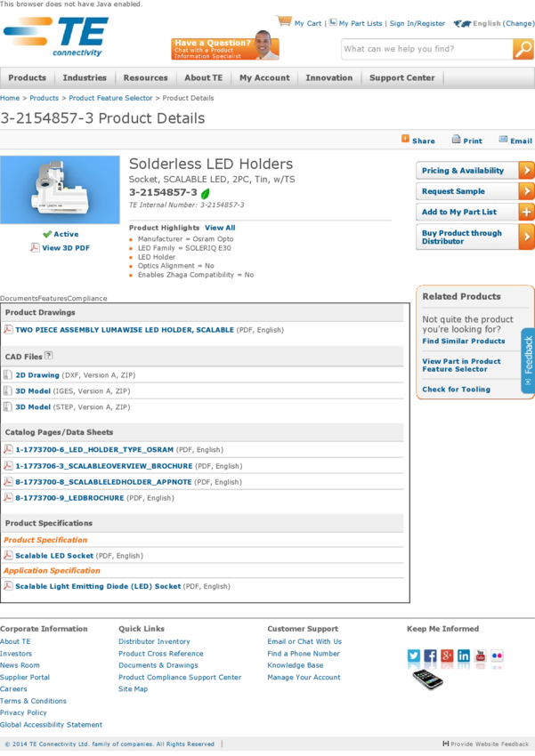Open Global Accessibility Statement link

(x=51, y=724)
